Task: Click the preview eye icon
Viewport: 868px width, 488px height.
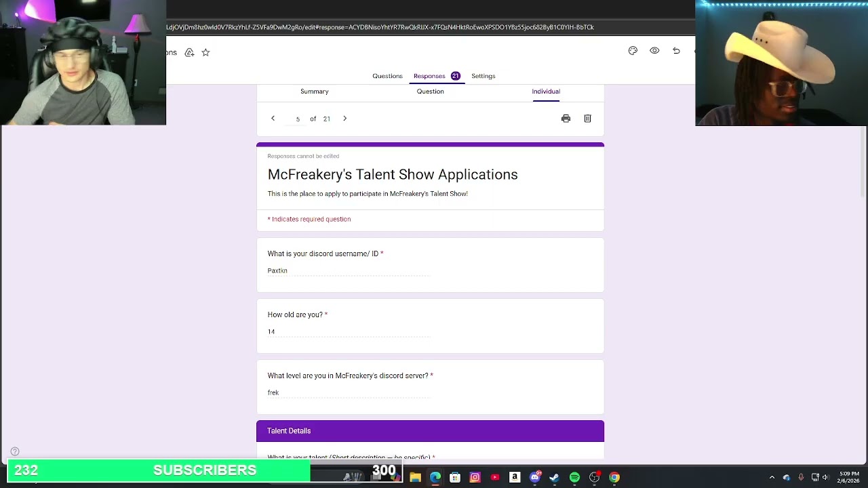Action: tap(654, 51)
